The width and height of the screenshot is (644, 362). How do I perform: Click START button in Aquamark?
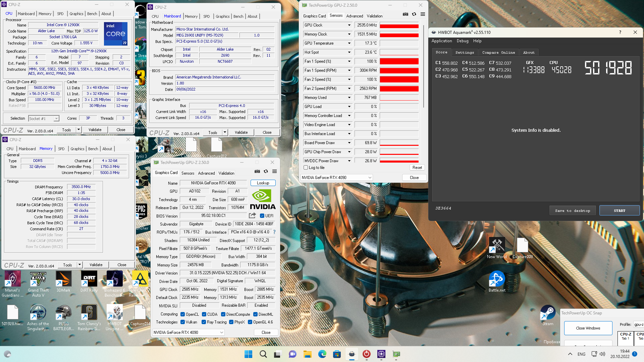[620, 210]
